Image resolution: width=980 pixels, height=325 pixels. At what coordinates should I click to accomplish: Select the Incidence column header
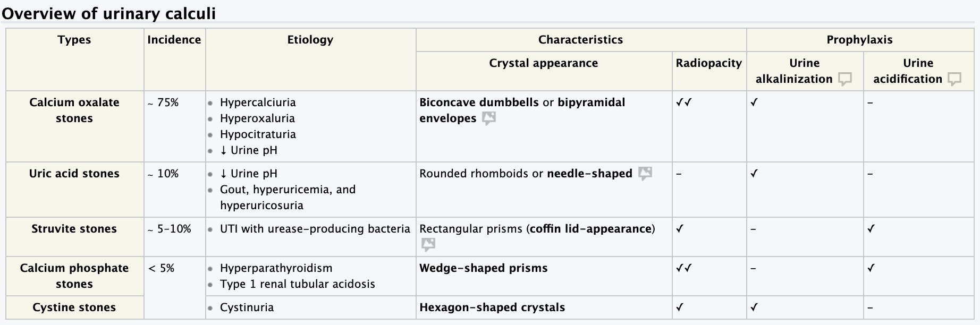click(x=174, y=40)
